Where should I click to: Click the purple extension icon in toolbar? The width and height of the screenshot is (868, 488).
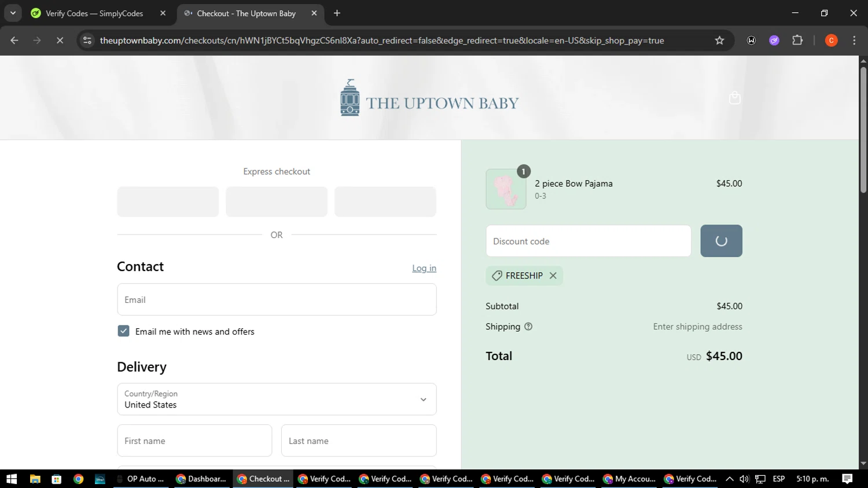coord(774,41)
